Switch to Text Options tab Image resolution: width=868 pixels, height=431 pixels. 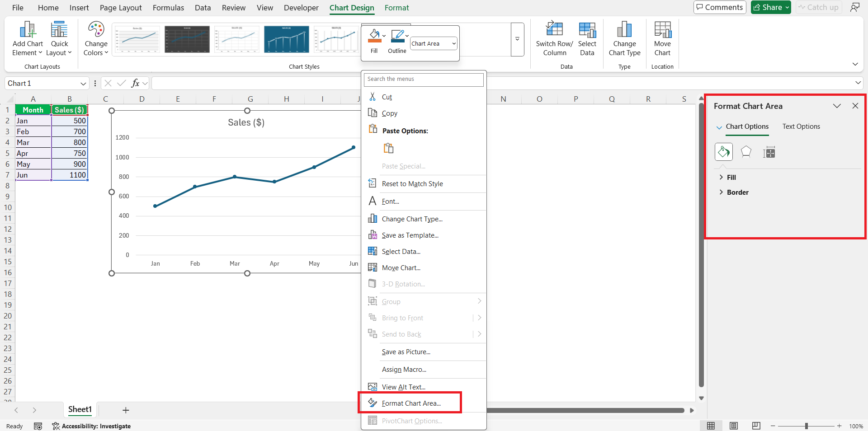[801, 126]
